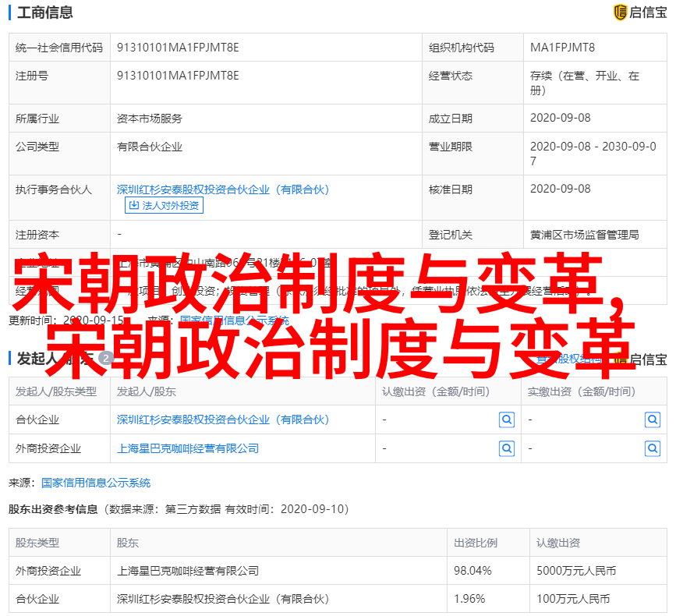Open 法人对外投资 button under executive partner
Screen dimensions: 676x616
164,205
